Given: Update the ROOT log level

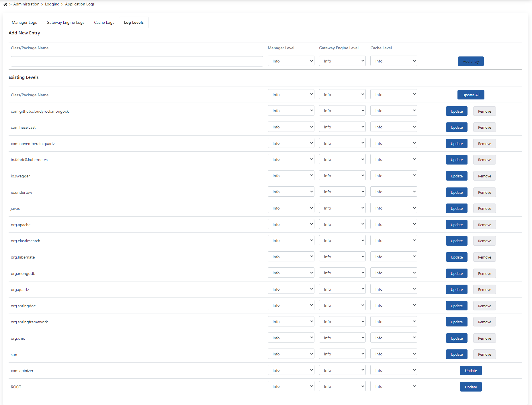Looking at the screenshot, I should point(471,387).
